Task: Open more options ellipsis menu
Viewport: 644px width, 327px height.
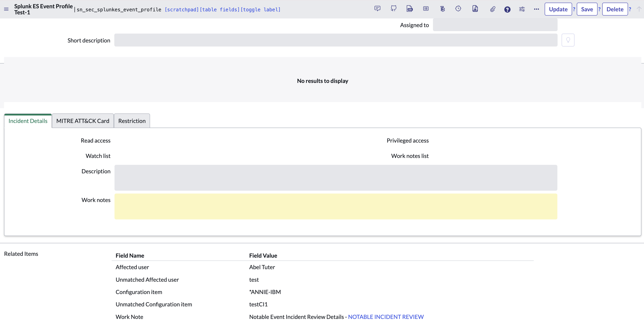Action: [536, 9]
